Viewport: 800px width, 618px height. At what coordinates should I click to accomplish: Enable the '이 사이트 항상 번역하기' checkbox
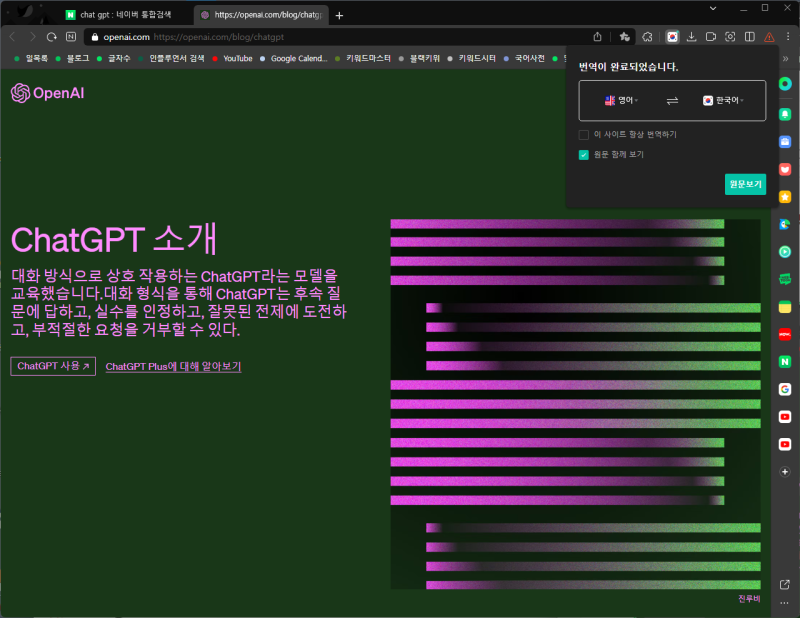(583, 134)
